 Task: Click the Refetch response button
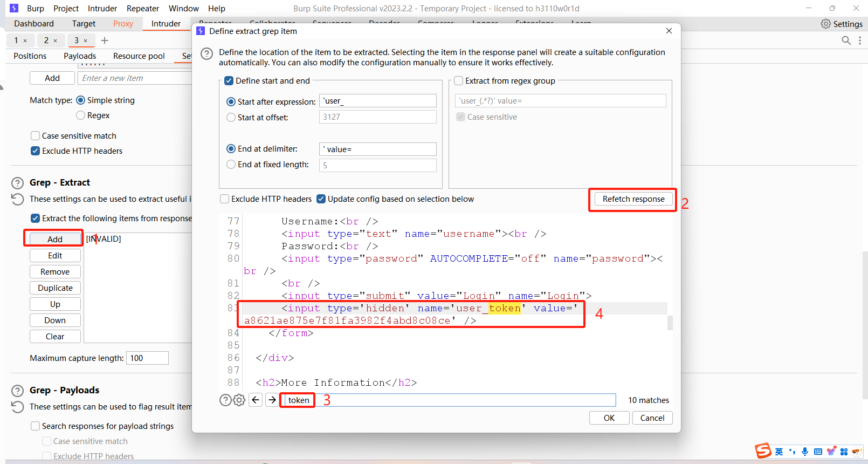tap(633, 199)
